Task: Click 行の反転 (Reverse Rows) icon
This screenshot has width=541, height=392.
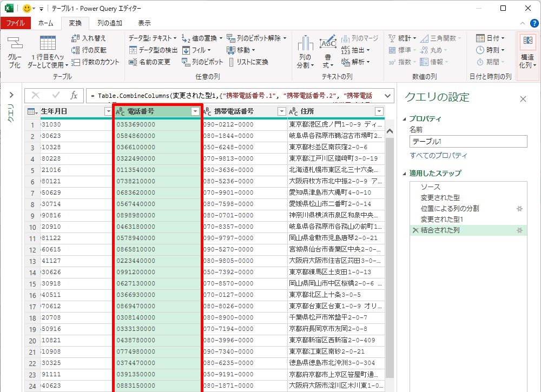Action: [x=75, y=50]
